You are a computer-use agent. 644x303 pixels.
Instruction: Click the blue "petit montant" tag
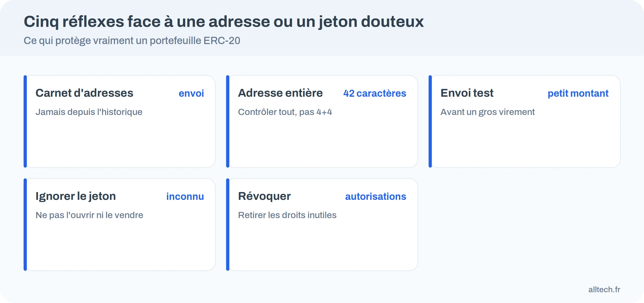(x=578, y=93)
